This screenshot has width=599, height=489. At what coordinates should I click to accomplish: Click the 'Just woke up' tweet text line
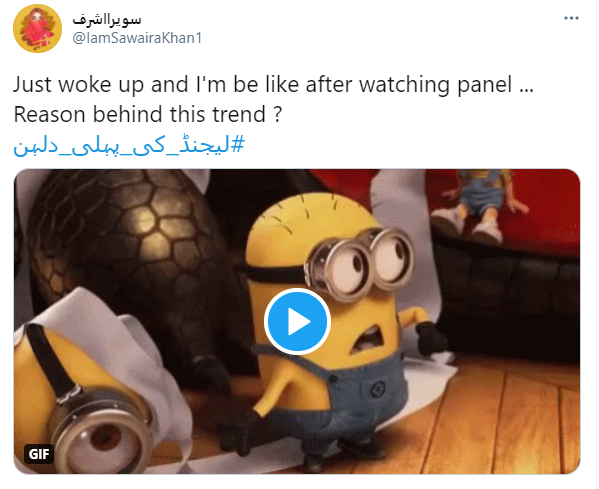point(274,84)
